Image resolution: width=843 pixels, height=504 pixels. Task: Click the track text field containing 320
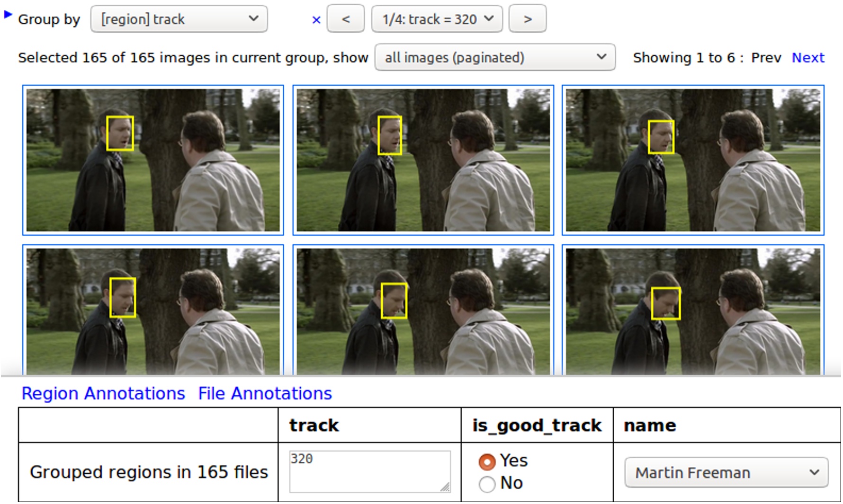coord(369,471)
